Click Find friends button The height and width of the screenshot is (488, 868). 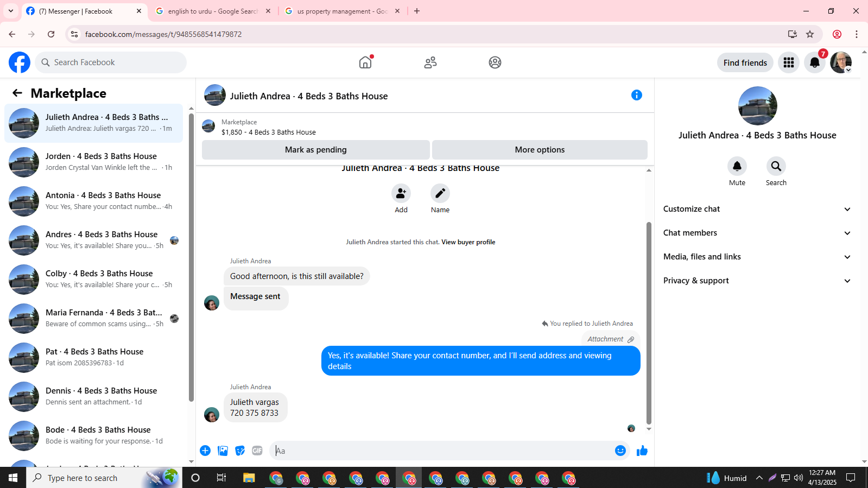[x=745, y=63]
